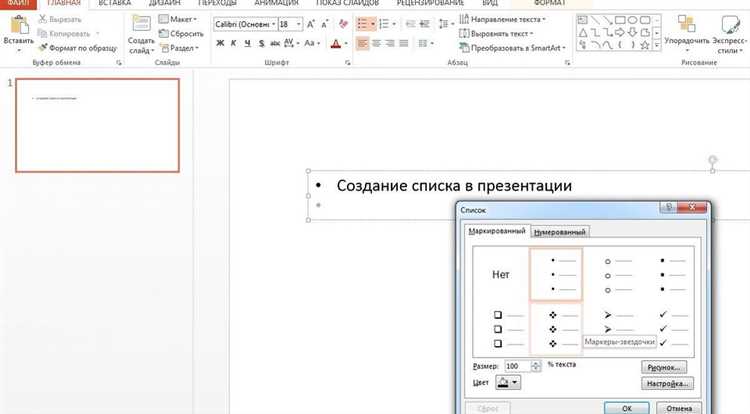Viewport: 750px width, 414px height.
Task: Click the Создать слайд new slide icon
Action: (x=141, y=24)
